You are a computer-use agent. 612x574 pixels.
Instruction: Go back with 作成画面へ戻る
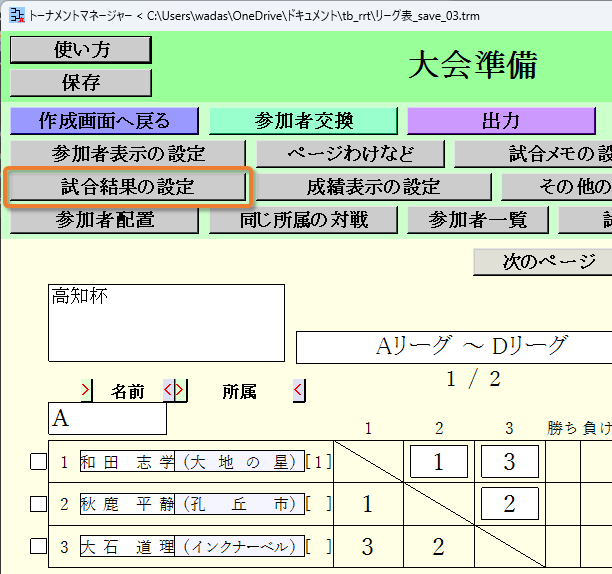[x=105, y=121]
